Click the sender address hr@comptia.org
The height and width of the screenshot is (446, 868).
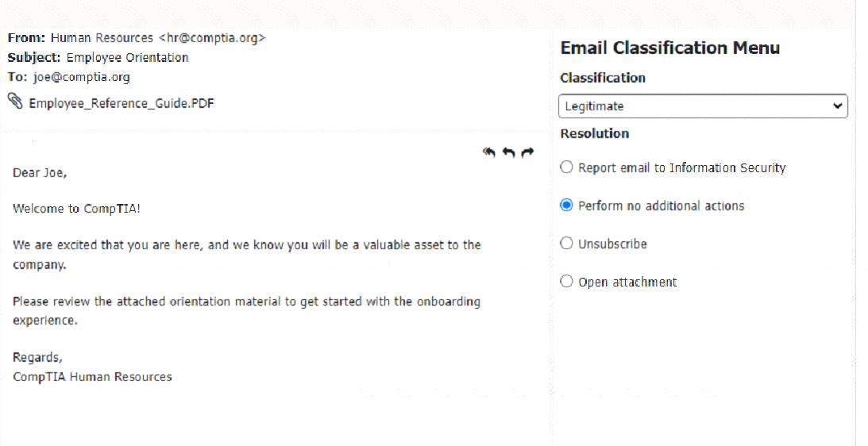tap(212, 38)
